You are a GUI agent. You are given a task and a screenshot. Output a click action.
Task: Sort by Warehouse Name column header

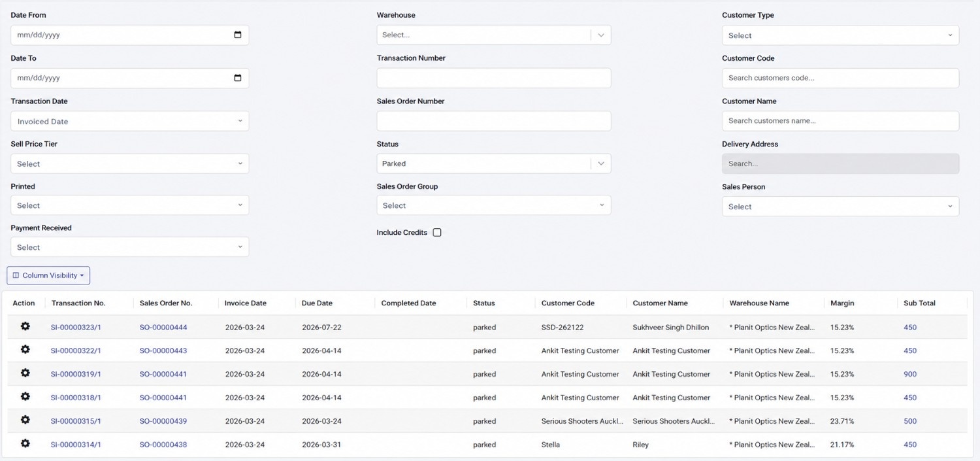pyautogui.click(x=759, y=303)
